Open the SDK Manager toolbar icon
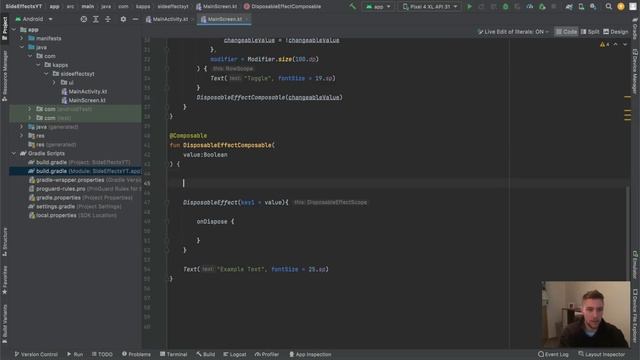This screenshot has width=640, height=360. click(593, 7)
